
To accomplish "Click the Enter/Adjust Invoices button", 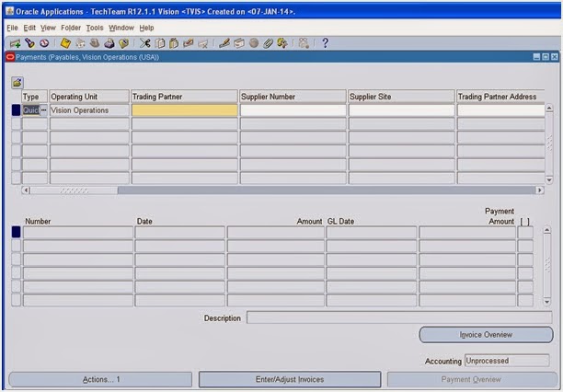I will coord(290,380).
